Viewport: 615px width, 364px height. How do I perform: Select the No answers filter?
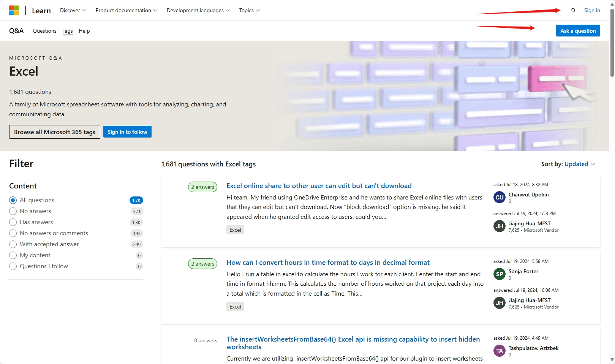[x=13, y=211]
